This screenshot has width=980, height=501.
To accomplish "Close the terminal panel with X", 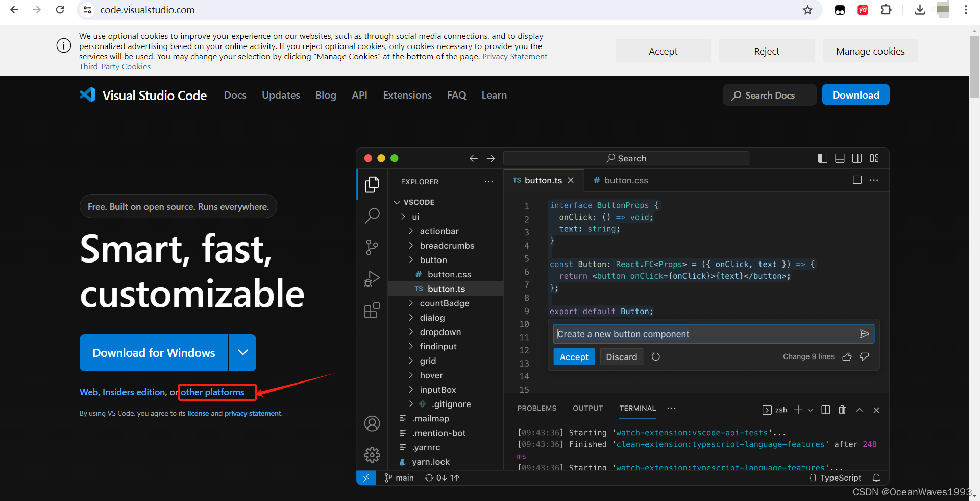I will 876,410.
